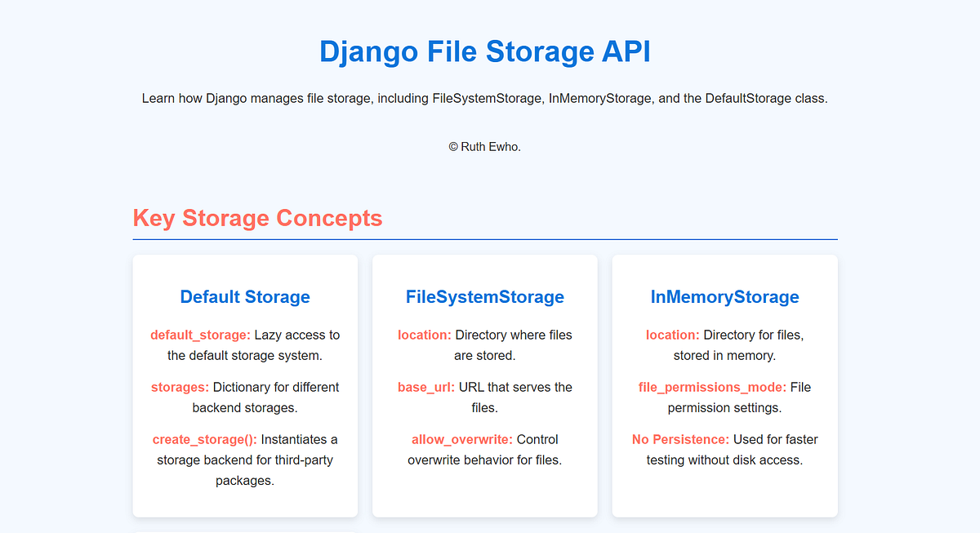Click the FileSystemStorage card heading
980x533 pixels.
pyautogui.click(x=484, y=297)
